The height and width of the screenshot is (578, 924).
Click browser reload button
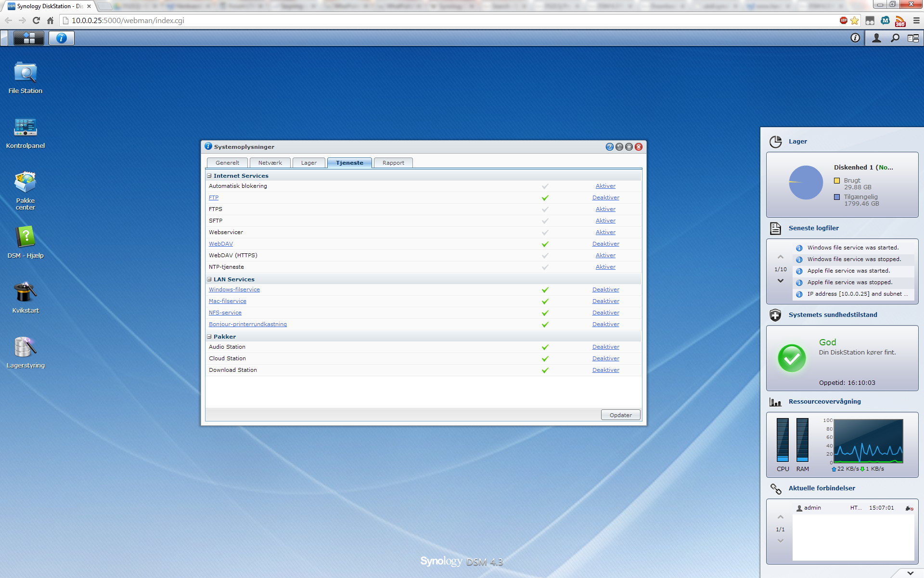(x=36, y=20)
